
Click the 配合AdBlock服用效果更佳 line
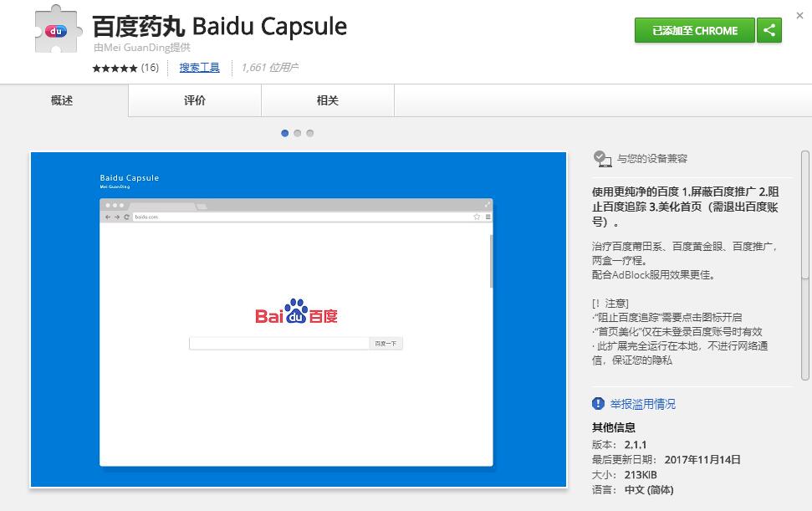(x=654, y=275)
